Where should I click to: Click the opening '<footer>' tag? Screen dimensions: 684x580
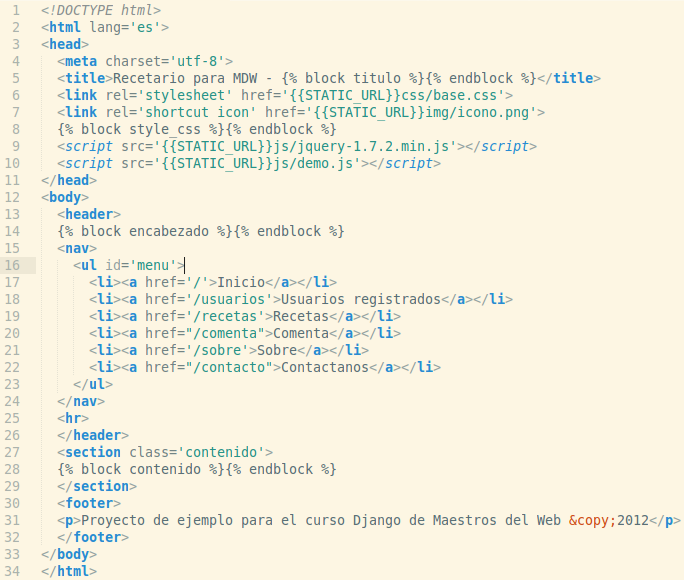(x=89, y=503)
